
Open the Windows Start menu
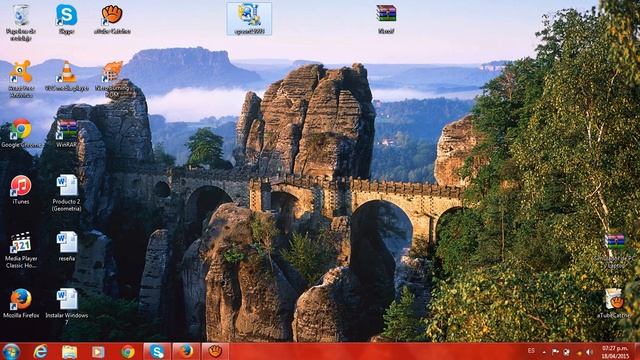click(11, 351)
